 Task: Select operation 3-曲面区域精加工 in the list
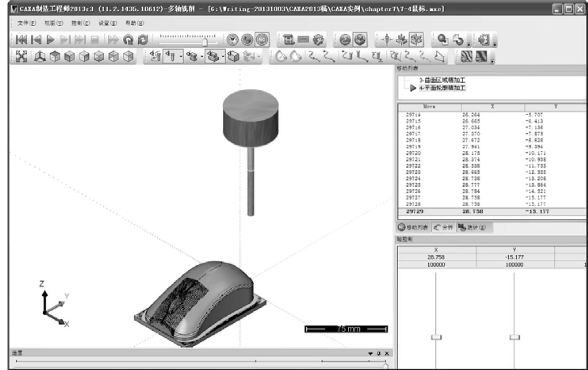[x=442, y=80]
